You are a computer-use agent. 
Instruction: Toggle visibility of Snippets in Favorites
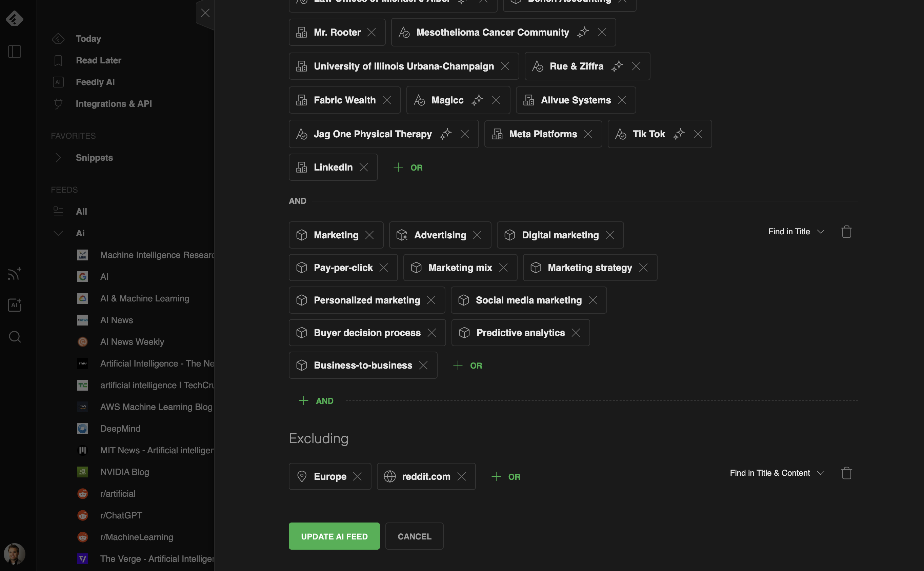point(58,157)
